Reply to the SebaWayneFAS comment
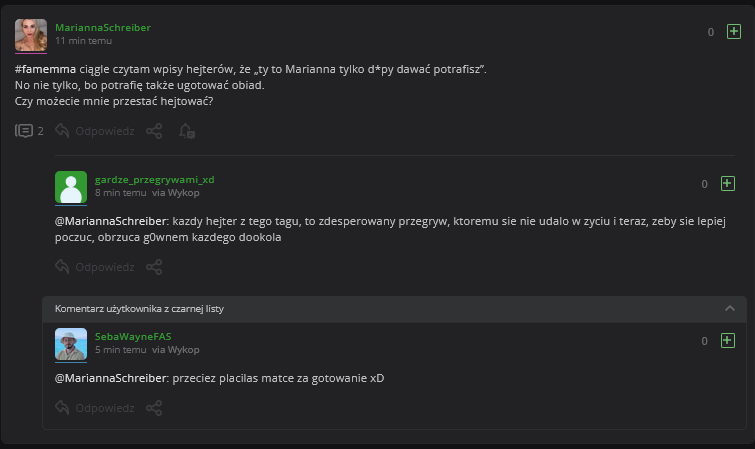 (94, 408)
